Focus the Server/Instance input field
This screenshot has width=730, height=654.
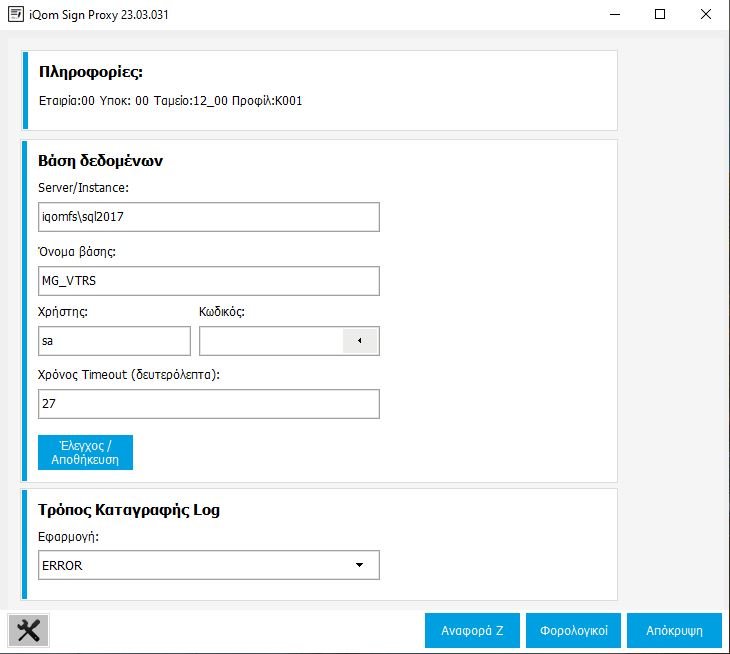pos(209,217)
